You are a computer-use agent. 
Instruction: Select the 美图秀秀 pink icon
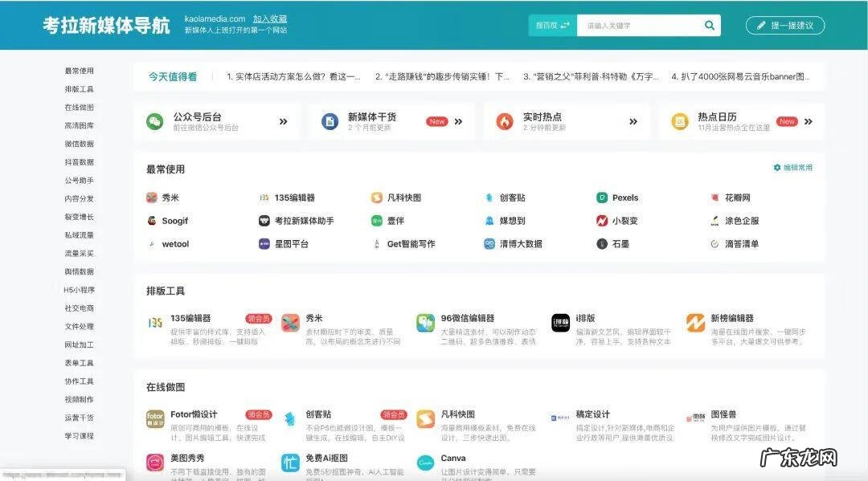(x=155, y=463)
